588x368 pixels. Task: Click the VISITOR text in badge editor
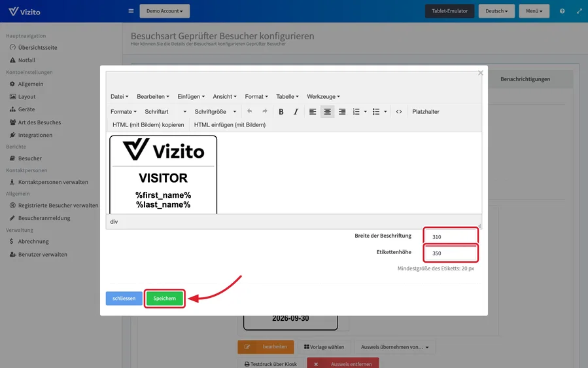[x=163, y=178]
